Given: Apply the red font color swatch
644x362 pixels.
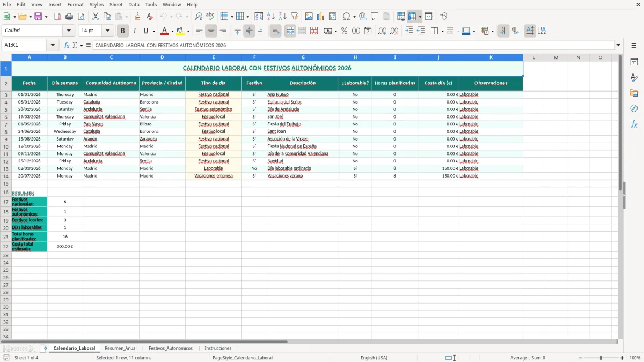Looking at the screenshot, I should pos(165,31).
